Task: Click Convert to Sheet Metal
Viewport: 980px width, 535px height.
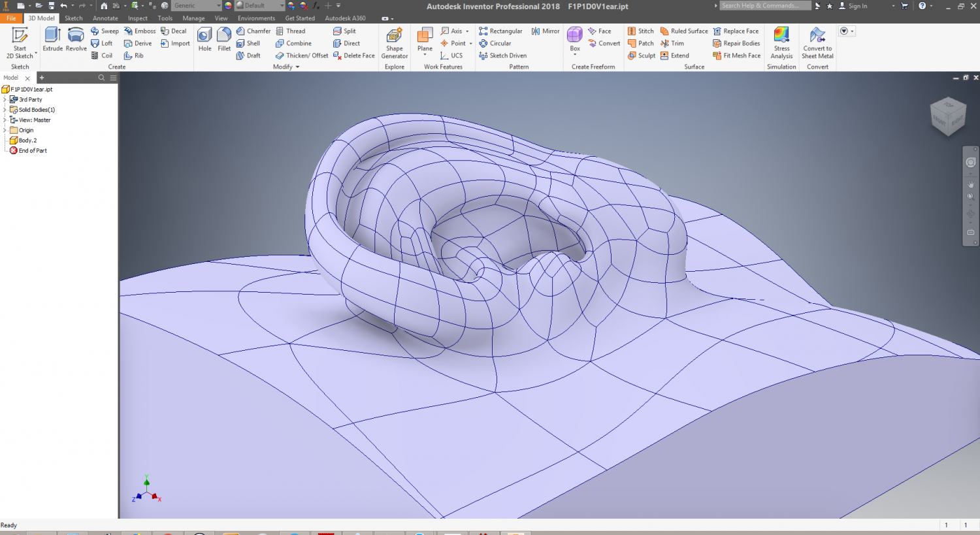Action: tap(817, 42)
